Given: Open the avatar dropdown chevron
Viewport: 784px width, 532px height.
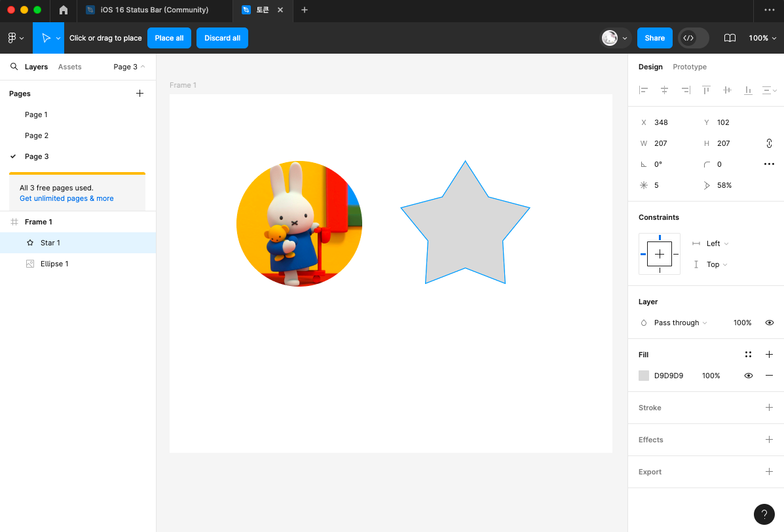Looking at the screenshot, I should pos(624,38).
